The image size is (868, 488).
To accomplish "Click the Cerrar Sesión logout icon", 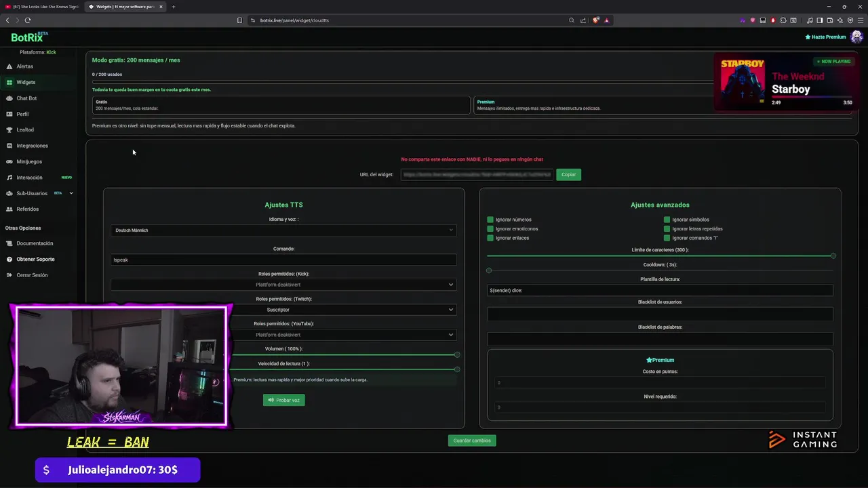I will coord(9,275).
